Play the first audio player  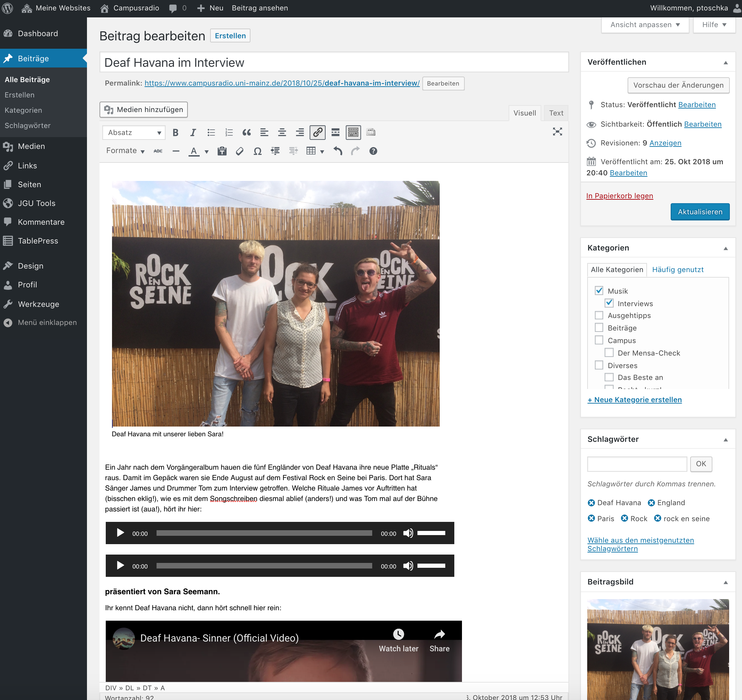[x=120, y=533]
